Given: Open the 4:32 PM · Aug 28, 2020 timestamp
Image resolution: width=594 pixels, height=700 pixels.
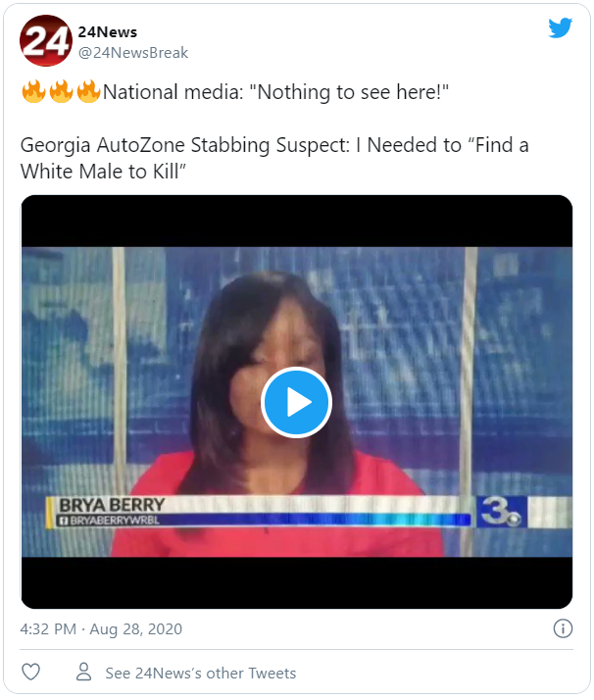Looking at the screenshot, I should pos(101,629).
